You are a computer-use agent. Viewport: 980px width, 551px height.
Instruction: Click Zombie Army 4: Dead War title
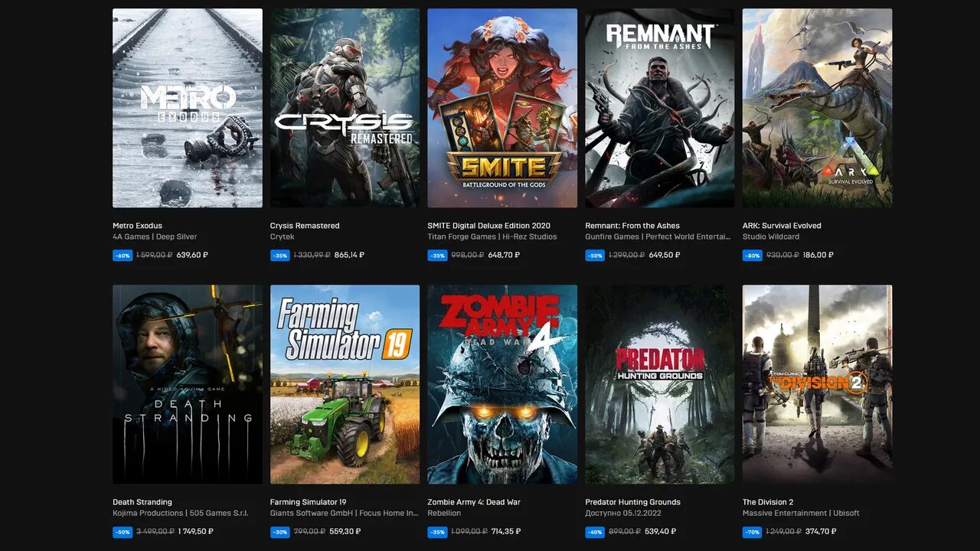[x=474, y=502]
